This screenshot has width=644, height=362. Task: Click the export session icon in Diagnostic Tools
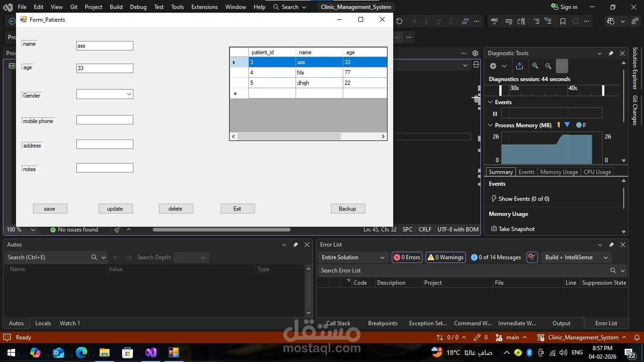click(x=520, y=66)
